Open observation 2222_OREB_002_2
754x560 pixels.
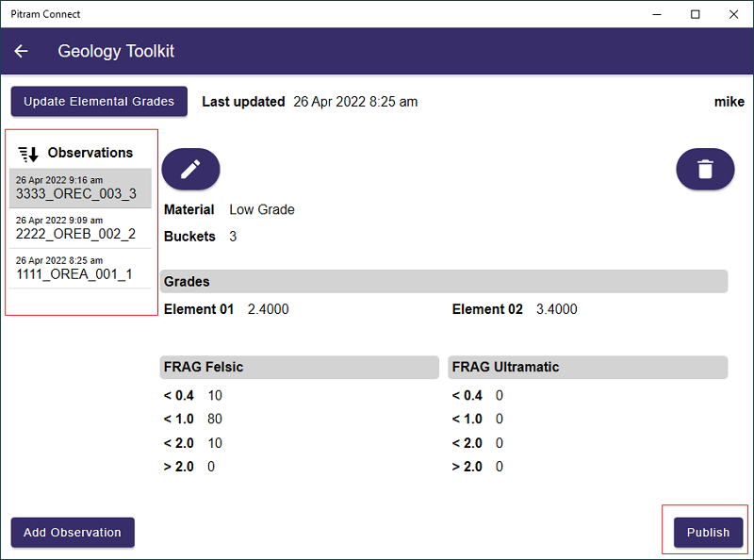(x=80, y=228)
